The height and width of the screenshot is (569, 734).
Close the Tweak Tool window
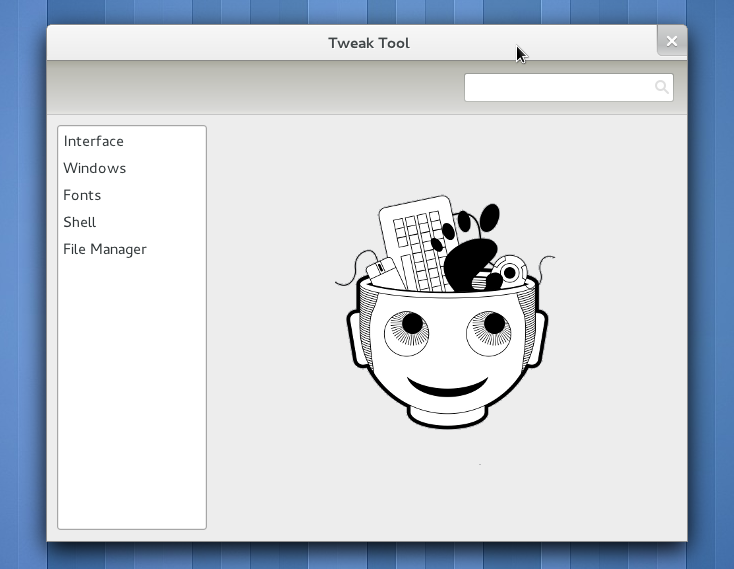coord(672,42)
